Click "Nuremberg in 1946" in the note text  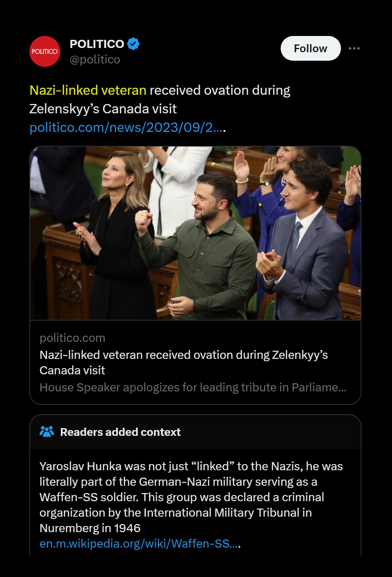pos(90,528)
